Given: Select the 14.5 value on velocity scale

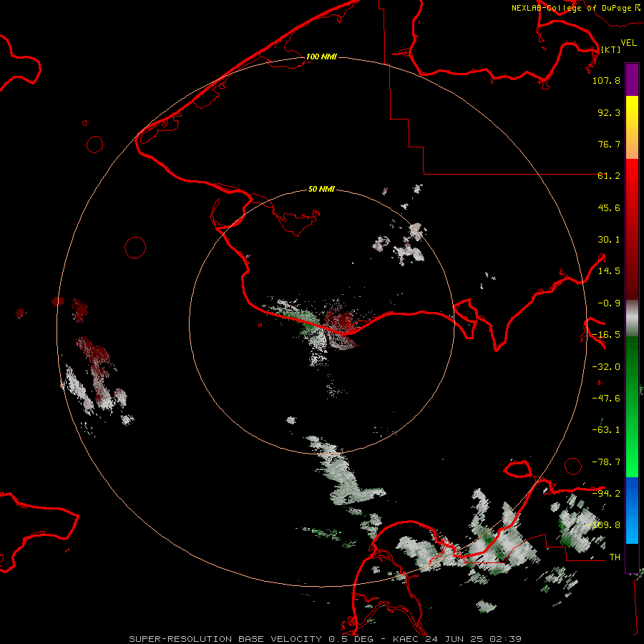Looking at the screenshot, I should [609, 271].
